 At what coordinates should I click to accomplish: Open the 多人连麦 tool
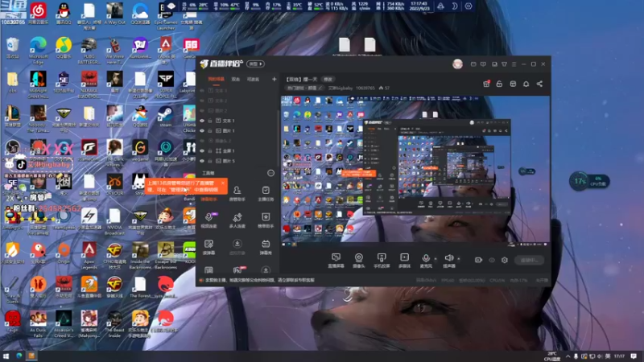(x=237, y=220)
